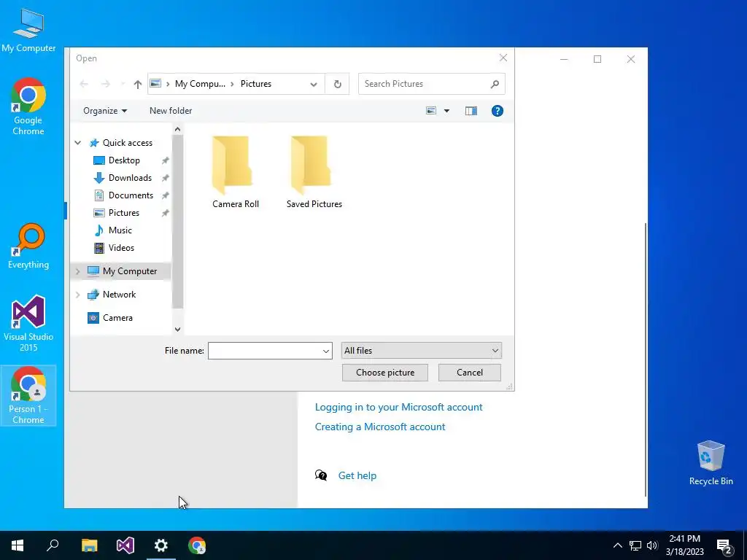The height and width of the screenshot is (560, 747).
Task: Select Visual Studio 2015 desktop shortcut
Action: (28, 323)
